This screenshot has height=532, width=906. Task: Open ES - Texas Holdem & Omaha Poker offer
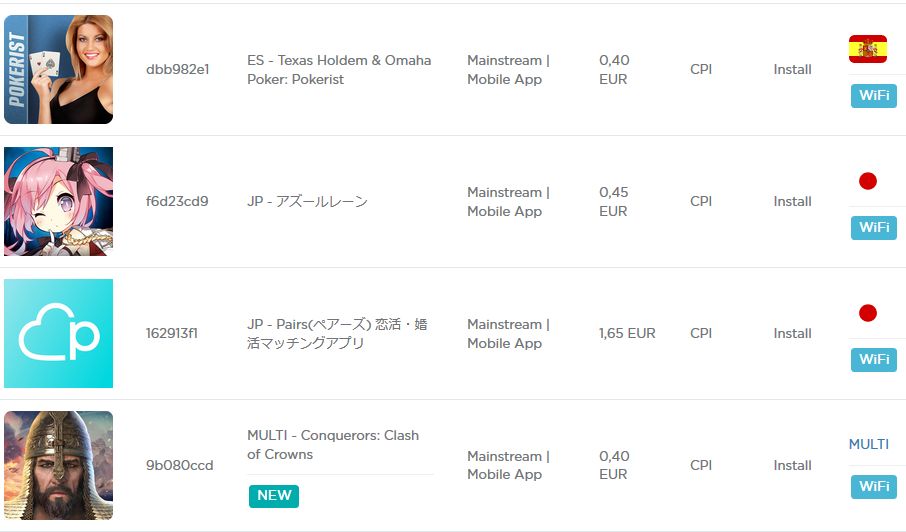point(339,69)
